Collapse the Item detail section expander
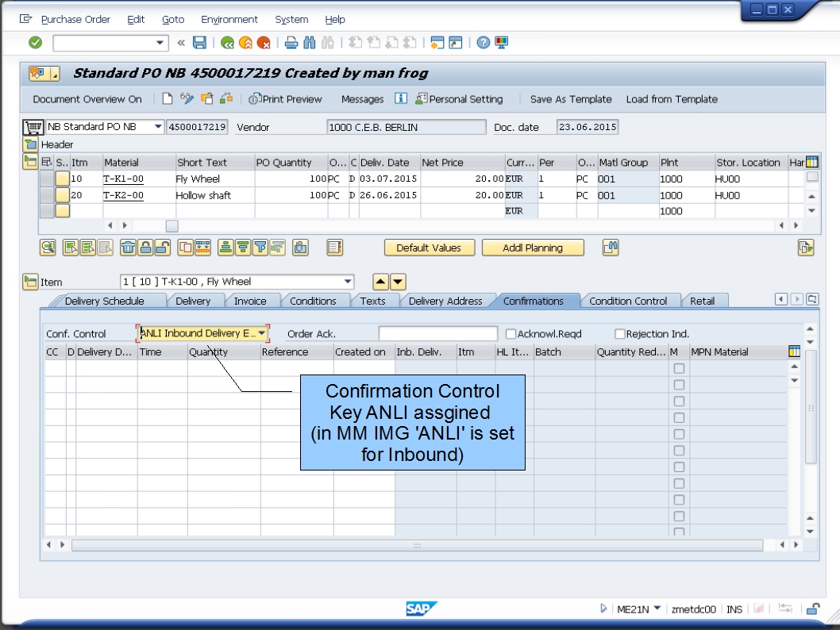Screen dimensions: 840x630 (x=30, y=282)
